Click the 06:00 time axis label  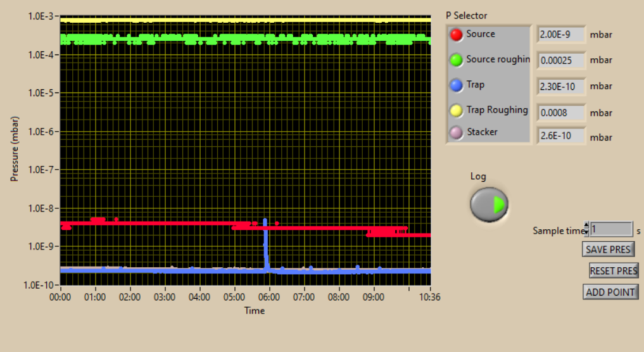[x=269, y=297]
